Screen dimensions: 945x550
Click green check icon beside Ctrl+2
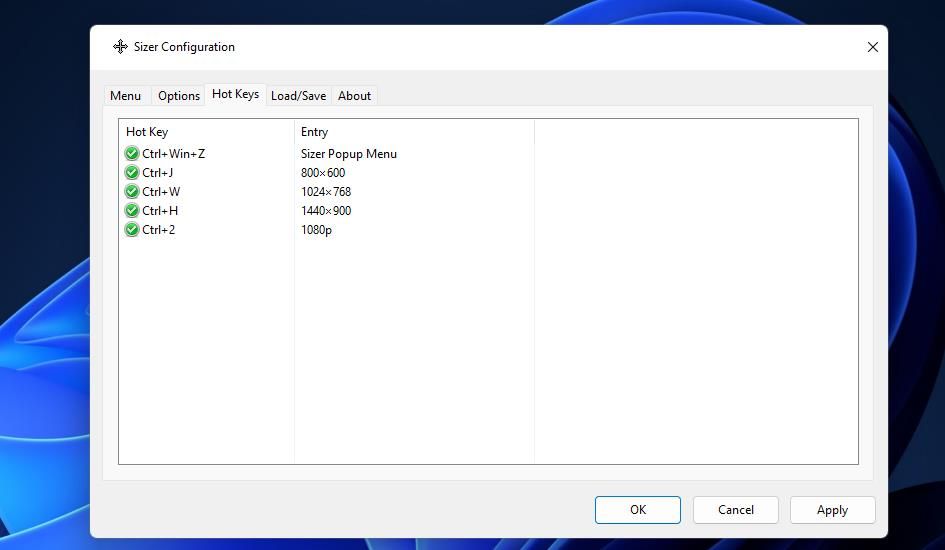(132, 230)
